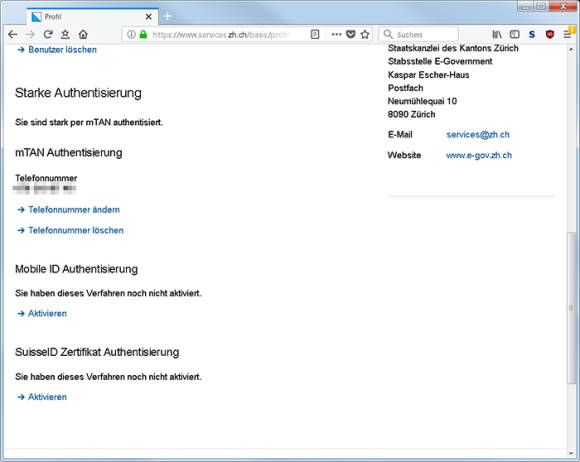Click the 'Postfach' address line

[x=405, y=88]
